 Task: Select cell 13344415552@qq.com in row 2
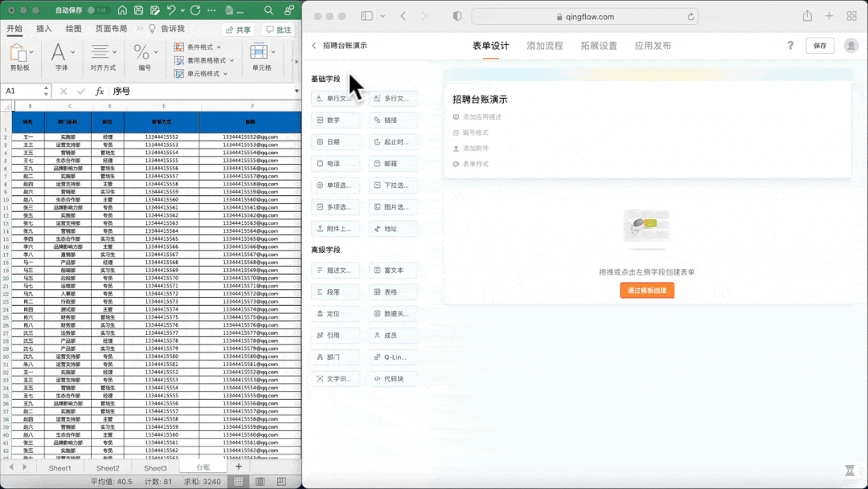(x=250, y=137)
